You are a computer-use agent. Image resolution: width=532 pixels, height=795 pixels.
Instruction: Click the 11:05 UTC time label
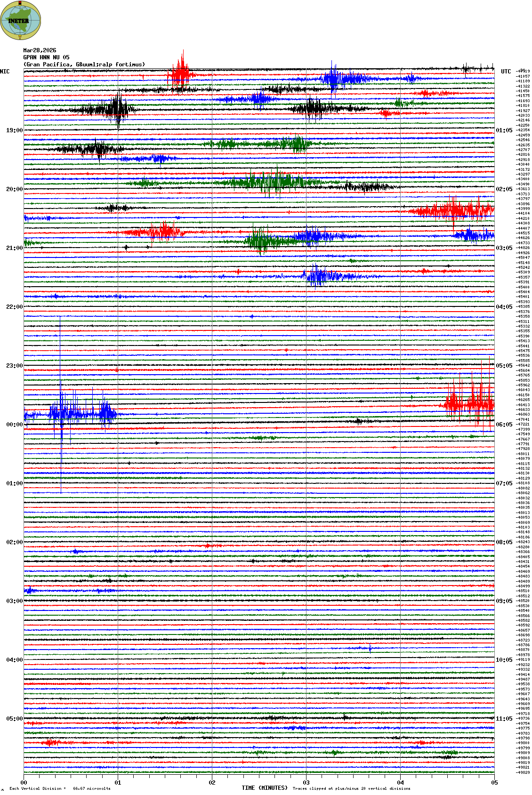(x=504, y=719)
